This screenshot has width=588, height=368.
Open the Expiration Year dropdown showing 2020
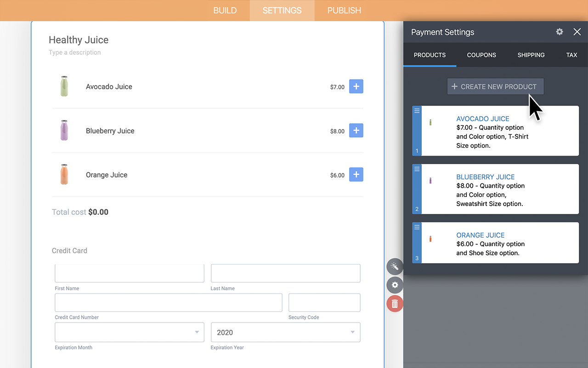[285, 332]
